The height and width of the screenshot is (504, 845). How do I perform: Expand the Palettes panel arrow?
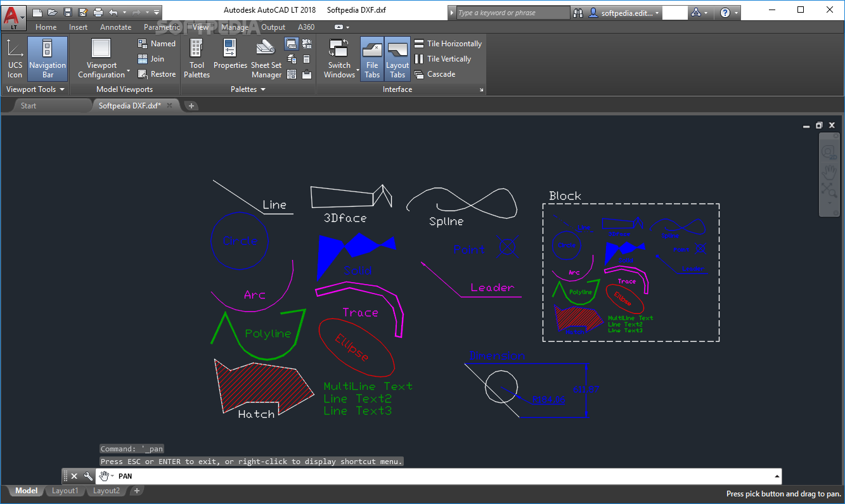(263, 89)
